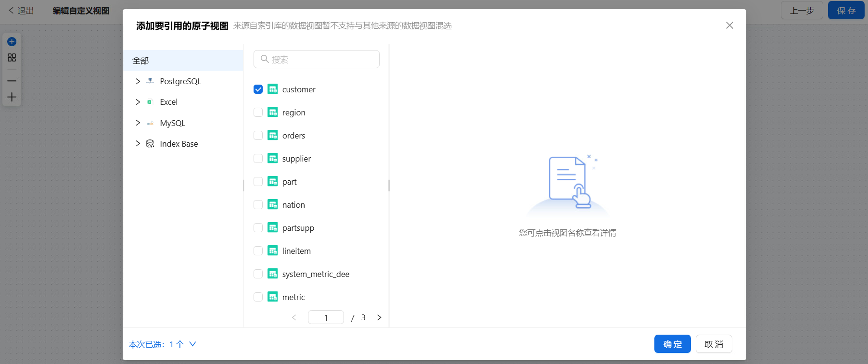Click the orders table view icon
This screenshot has height=364, width=868.
click(x=273, y=136)
